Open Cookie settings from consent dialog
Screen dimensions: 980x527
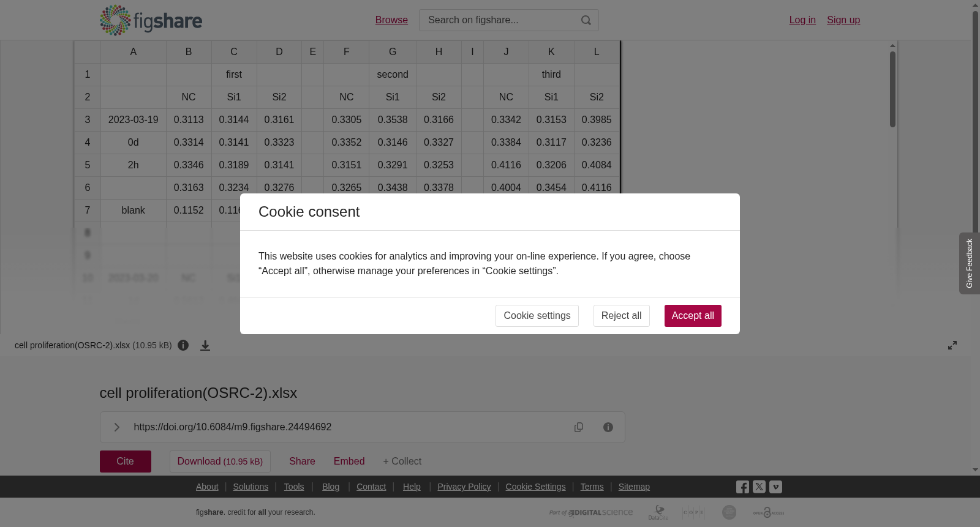537,316
